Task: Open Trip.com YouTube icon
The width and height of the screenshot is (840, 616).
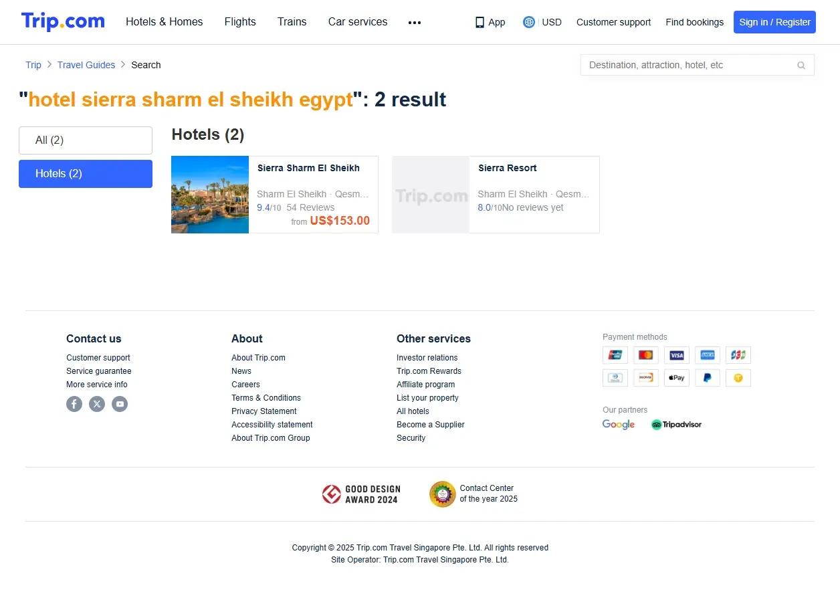Action: click(120, 404)
